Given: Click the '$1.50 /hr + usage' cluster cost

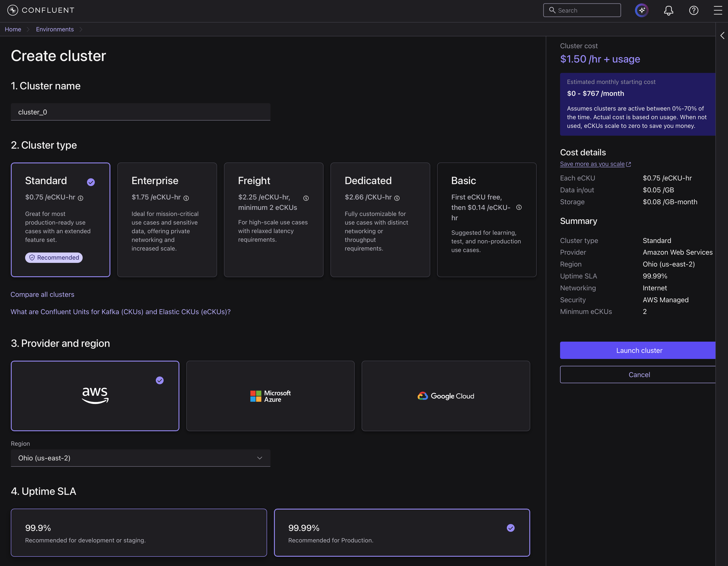Looking at the screenshot, I should 600,59.
